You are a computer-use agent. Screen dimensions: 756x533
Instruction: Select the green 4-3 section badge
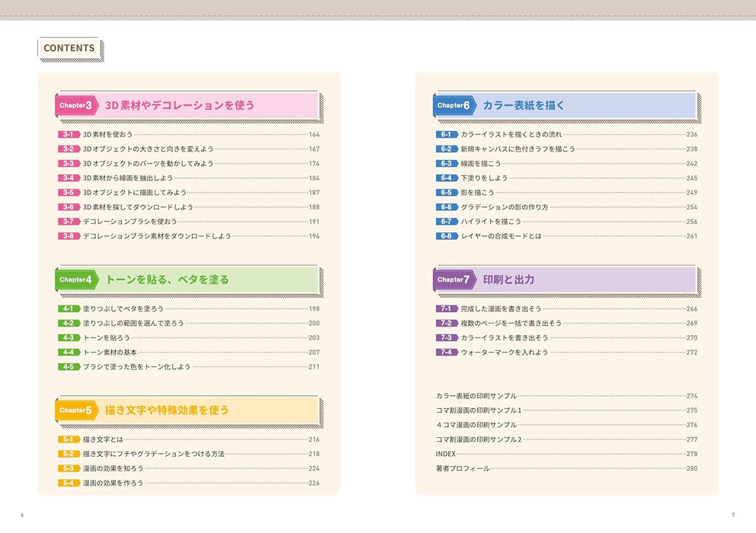click(69, 338)
